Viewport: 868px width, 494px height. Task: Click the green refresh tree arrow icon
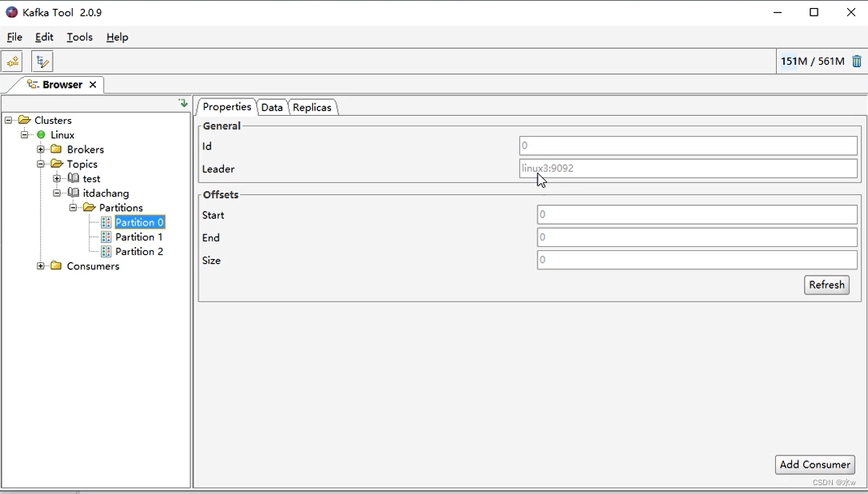click(x=183, y=103)
